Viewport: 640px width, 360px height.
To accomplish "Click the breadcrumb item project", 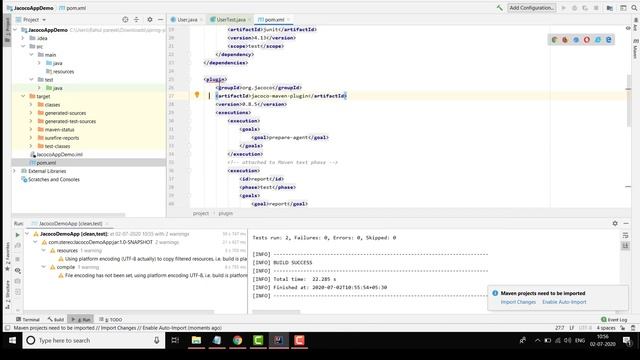I will (201, 213).
